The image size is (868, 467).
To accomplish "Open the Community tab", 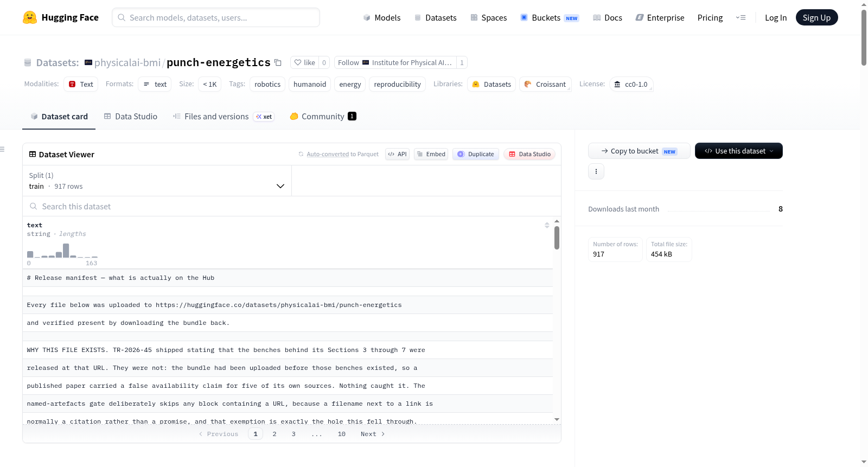I will (323, 117).
